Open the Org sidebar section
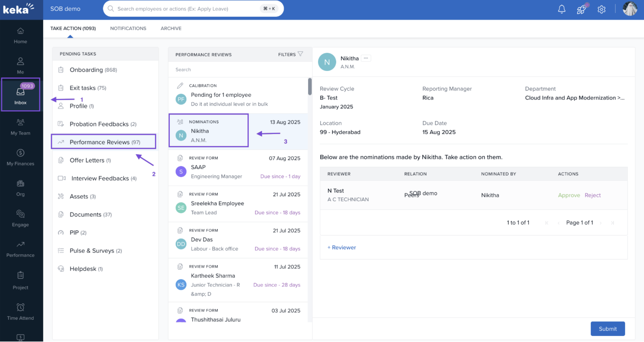The image size is (644, 342). 20,188
